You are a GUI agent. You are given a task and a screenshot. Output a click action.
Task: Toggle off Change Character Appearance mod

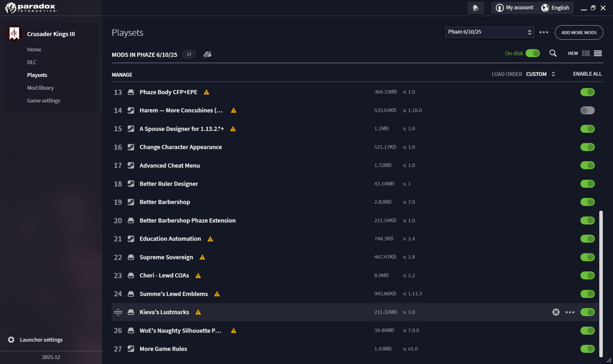(x=587, y=147)
